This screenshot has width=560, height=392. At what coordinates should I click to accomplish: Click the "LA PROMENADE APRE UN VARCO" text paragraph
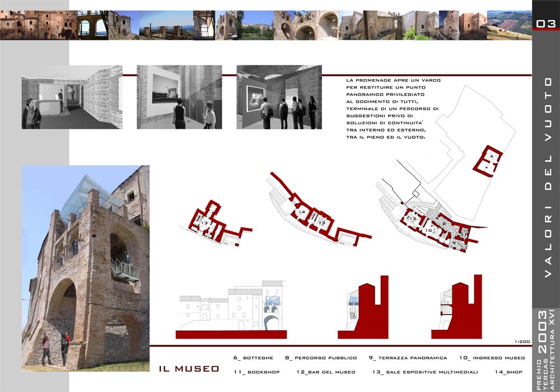[x=394, y=109]
